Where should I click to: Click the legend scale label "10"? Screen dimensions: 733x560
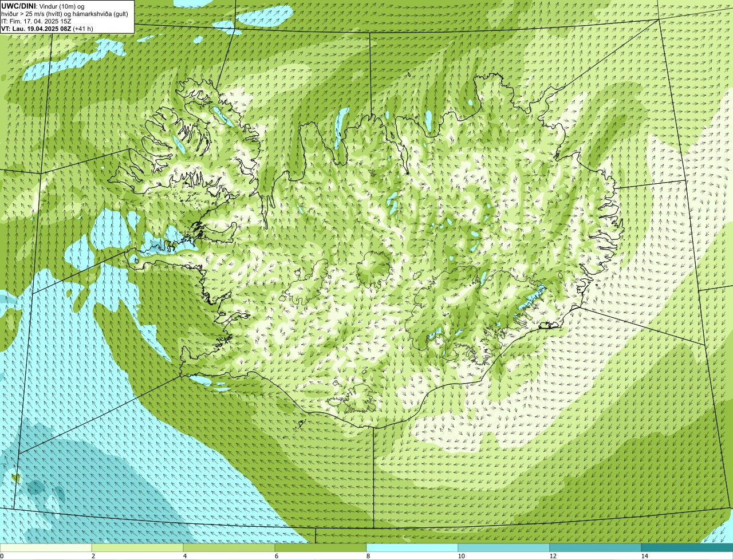(x=461, y=556)
